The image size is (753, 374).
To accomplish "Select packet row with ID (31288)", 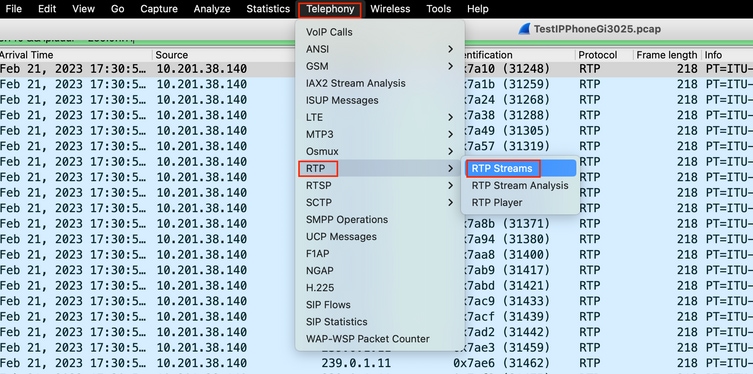I will coord(376,115).
